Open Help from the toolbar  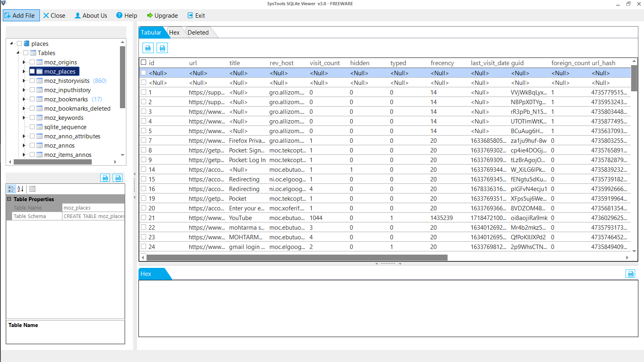point(127,15)
